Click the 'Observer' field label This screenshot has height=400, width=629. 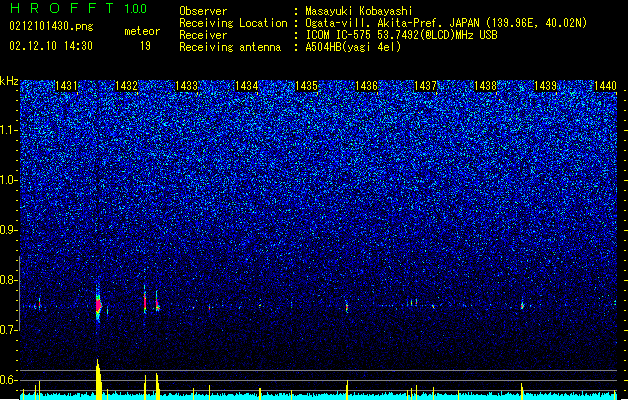pos(203,11)
